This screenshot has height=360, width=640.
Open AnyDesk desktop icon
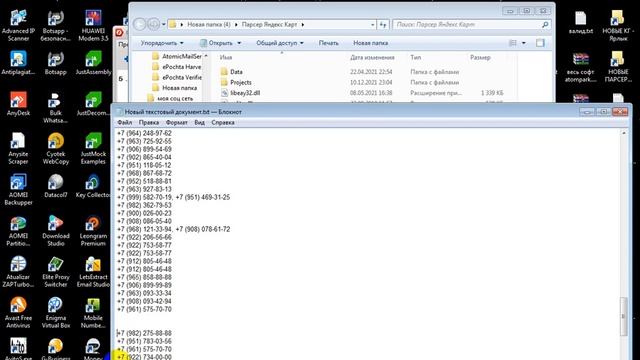[18, 104]
